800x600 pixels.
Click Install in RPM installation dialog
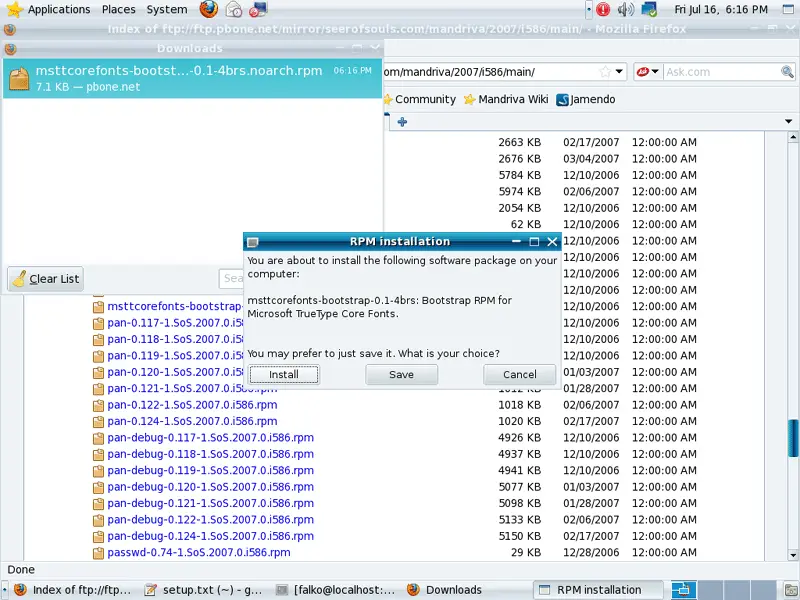point(284,374)
